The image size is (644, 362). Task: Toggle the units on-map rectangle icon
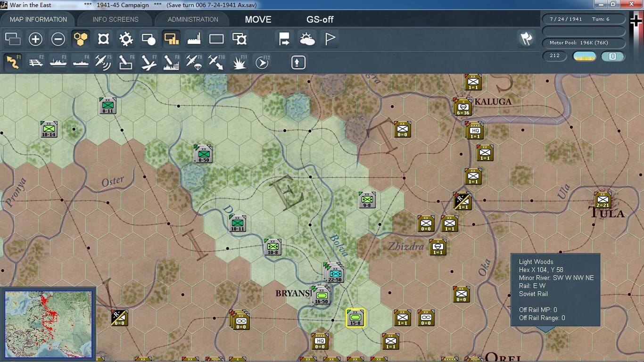click(x=216, y=39)
